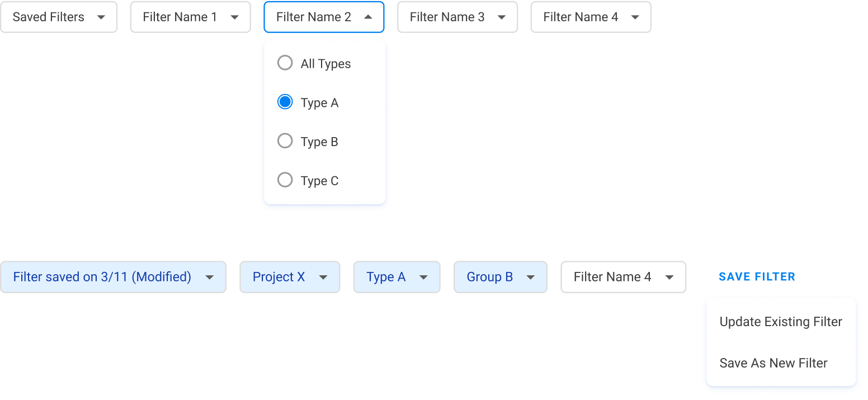868x400 pixels.
Task: Collapse the open Filter Name 2 dropdown
Action: point(323,17)
